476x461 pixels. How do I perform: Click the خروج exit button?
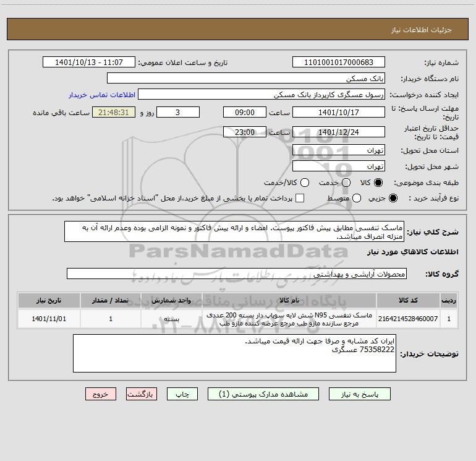pos(101,394)
